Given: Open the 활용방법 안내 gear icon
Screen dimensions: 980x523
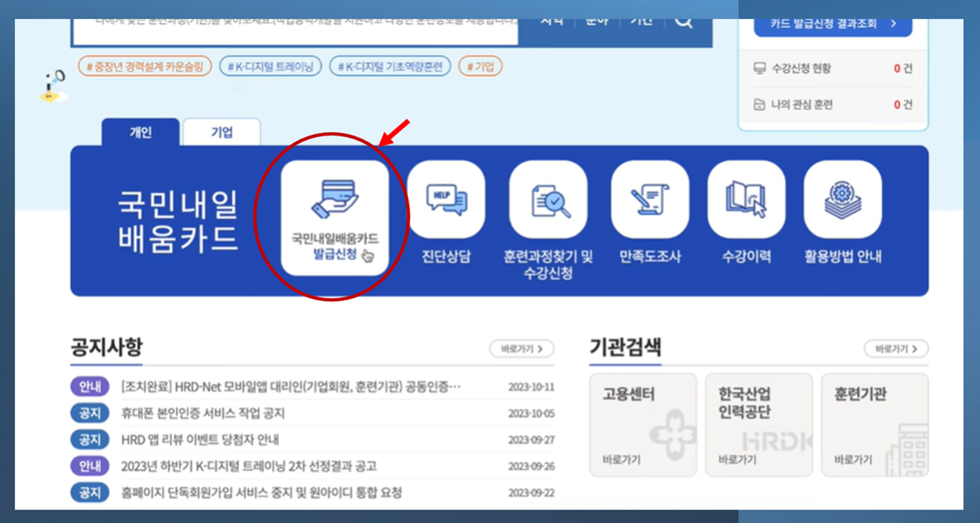Looking at the screenshot, I should [842, 199].
